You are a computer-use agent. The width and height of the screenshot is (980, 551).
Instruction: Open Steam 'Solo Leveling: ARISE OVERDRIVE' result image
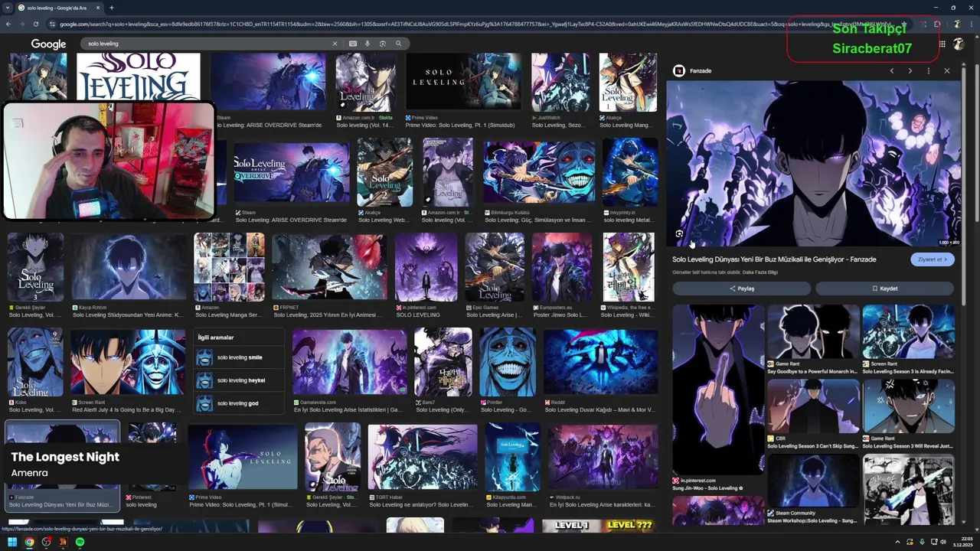click(292, 173)
